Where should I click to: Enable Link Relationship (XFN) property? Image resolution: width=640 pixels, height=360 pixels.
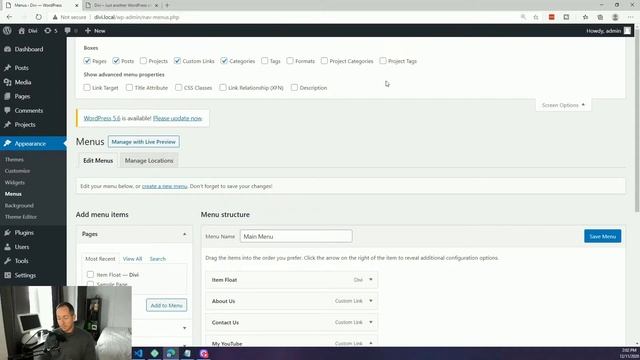[x=223, y=87]
